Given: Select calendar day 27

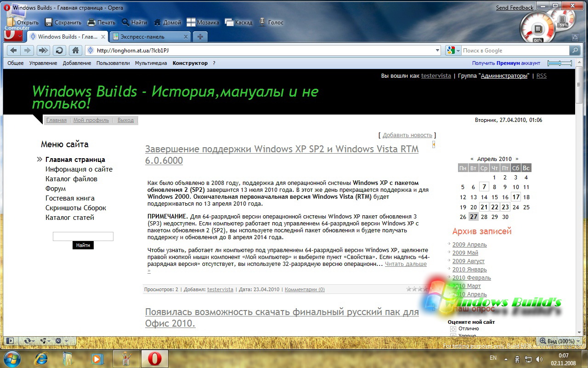Looking at the screenshot, I should [473, 217].
